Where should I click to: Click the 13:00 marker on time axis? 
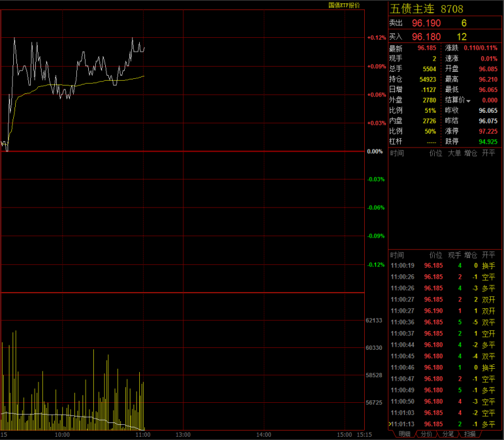click(x=183, y=434)
